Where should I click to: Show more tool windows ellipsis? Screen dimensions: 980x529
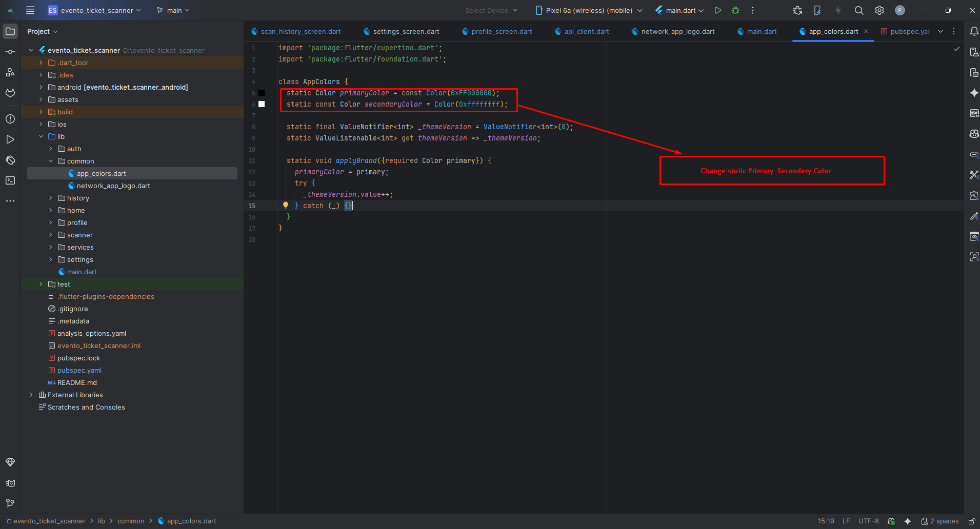pos(10,201)
